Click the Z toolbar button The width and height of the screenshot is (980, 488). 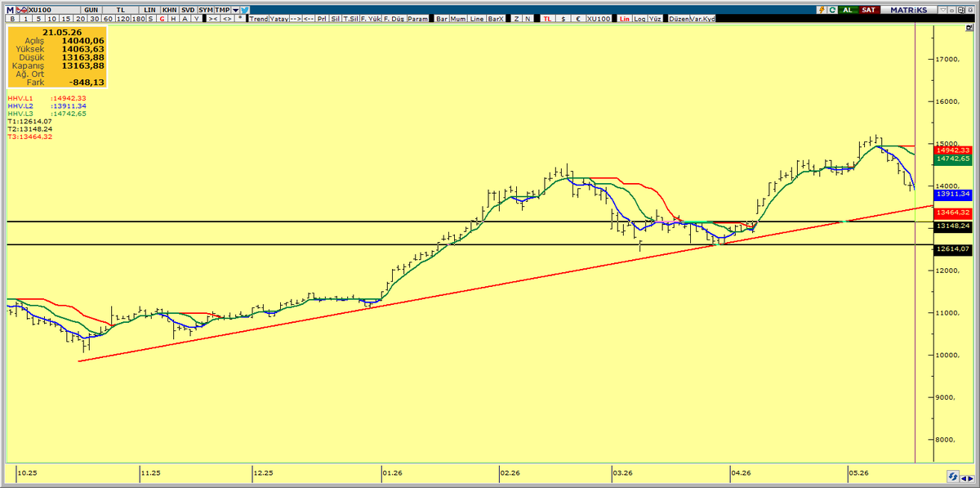click(517, 19)
